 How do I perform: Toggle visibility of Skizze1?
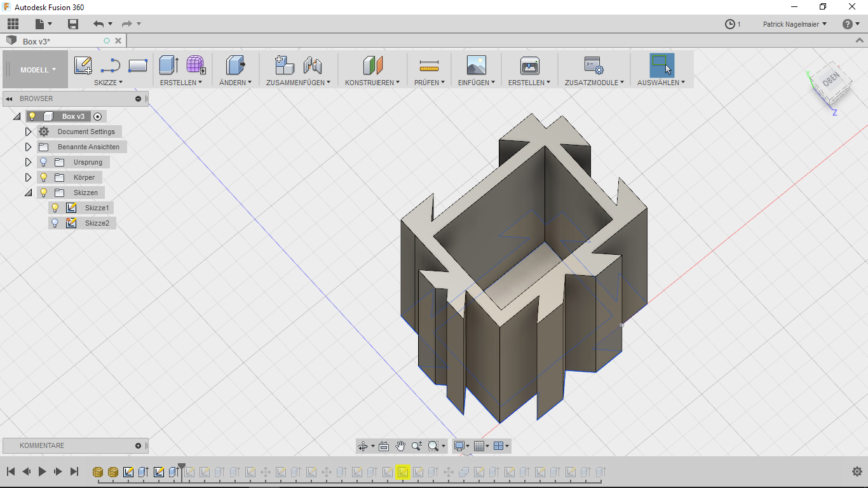click(55, 207)
